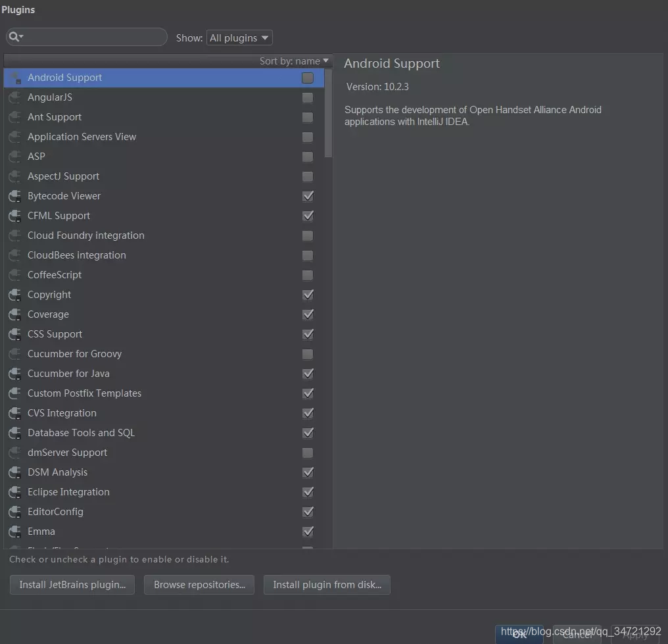Click the search magnifier icon

coord(14,37)
